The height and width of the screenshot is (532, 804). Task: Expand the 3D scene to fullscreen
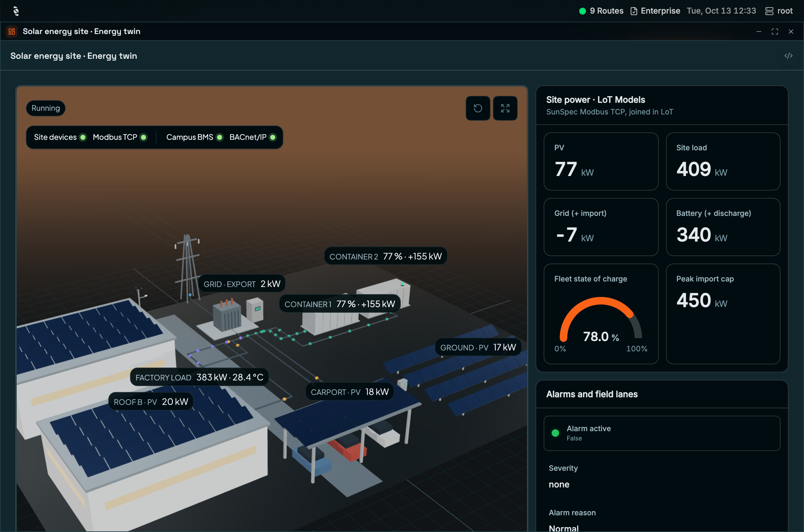[505, 108]
